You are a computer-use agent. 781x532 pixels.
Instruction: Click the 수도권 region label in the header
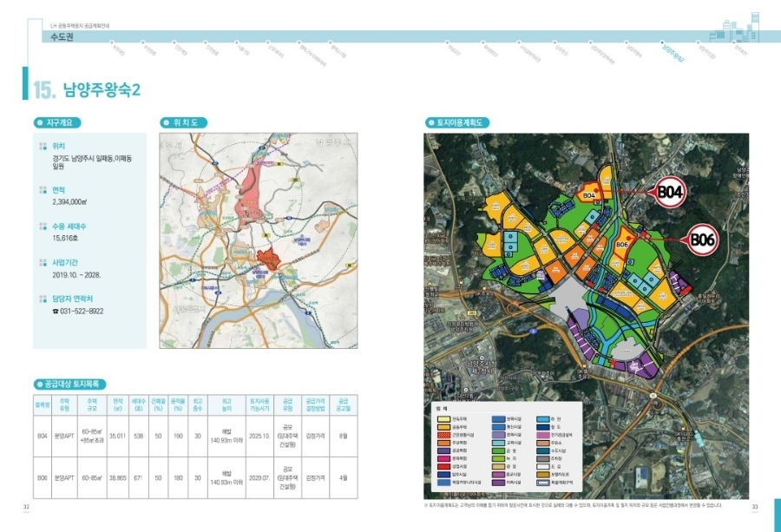click(x=62, y=36)
